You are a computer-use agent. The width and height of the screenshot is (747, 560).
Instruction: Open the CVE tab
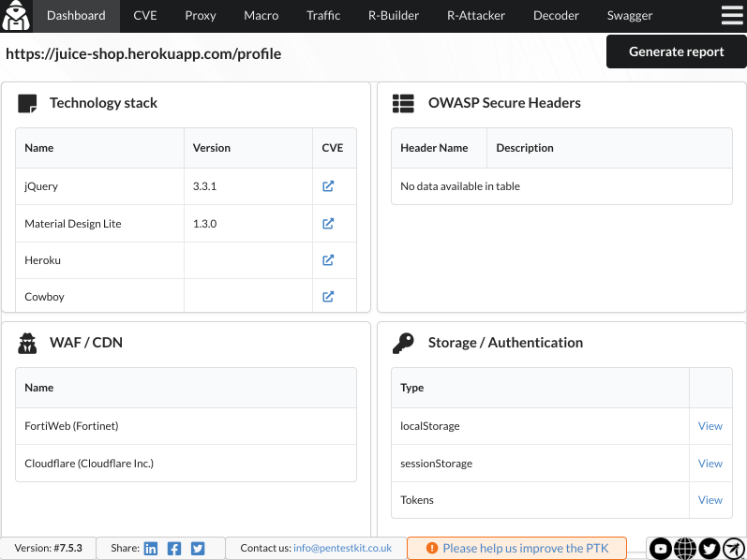tap(145, 16)
